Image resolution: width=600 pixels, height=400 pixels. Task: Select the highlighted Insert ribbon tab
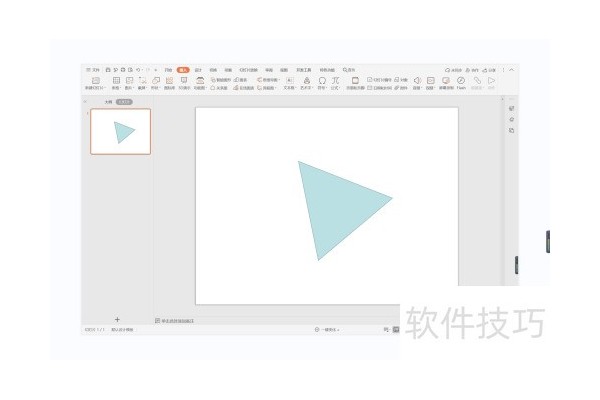point(183,70)
